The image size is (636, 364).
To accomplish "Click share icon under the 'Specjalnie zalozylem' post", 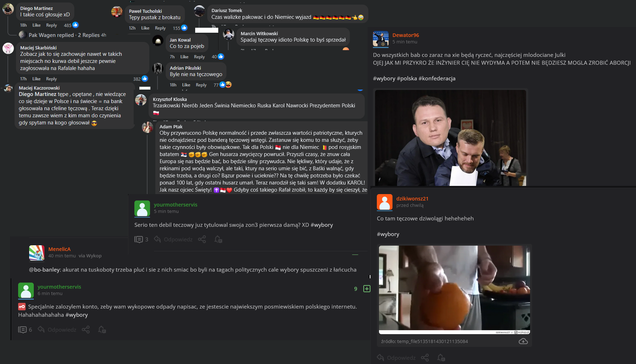I will (86, 330).
